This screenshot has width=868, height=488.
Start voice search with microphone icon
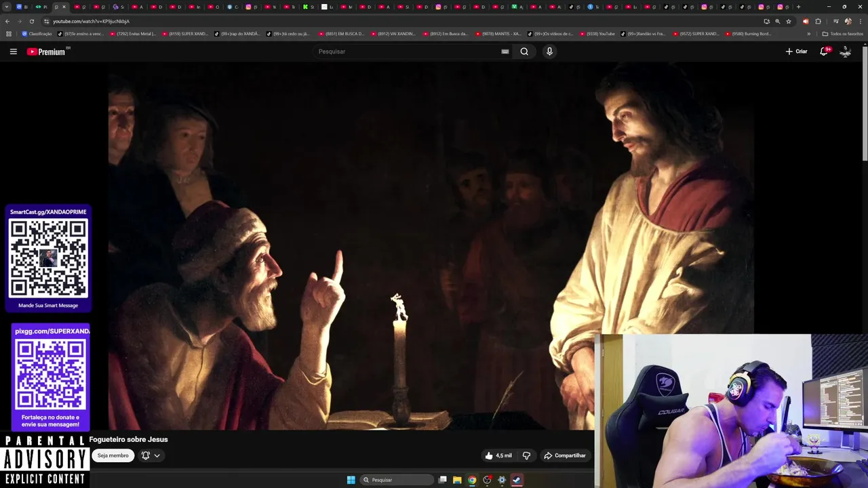pyautogui.click(x=549, y=52)
